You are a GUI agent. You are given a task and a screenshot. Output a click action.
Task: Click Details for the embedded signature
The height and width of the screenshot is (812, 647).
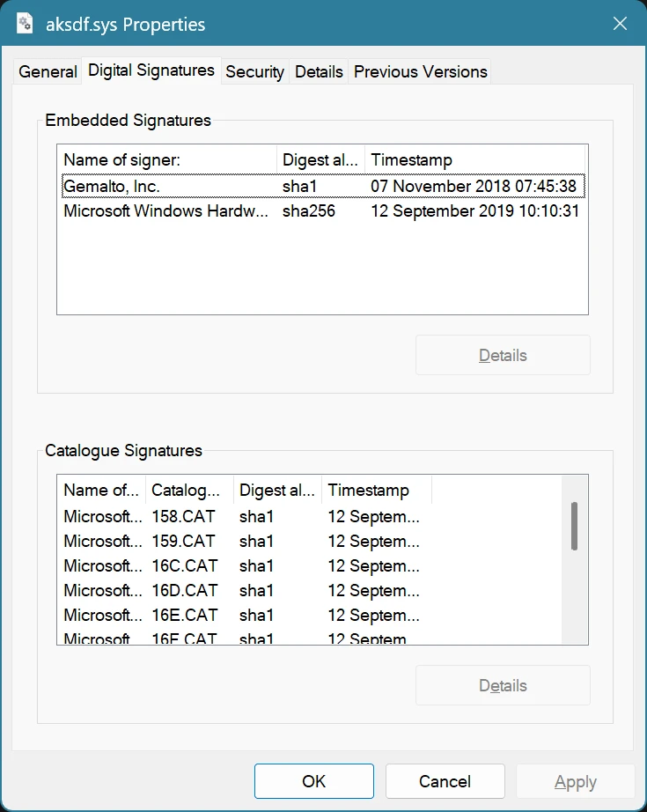(x=503, y=355)
